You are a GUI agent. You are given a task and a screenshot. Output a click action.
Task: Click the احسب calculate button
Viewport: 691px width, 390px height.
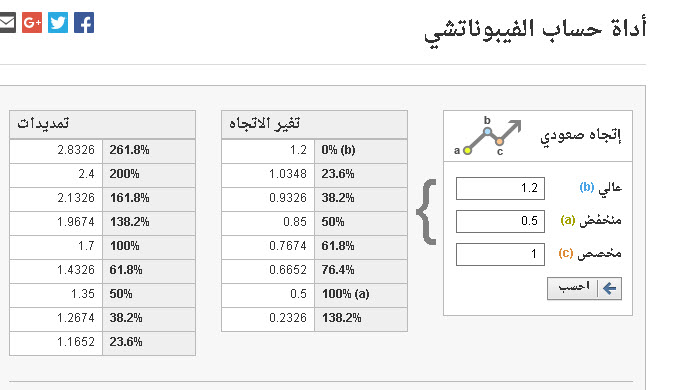pyautogui.click(x=584, y=289)
